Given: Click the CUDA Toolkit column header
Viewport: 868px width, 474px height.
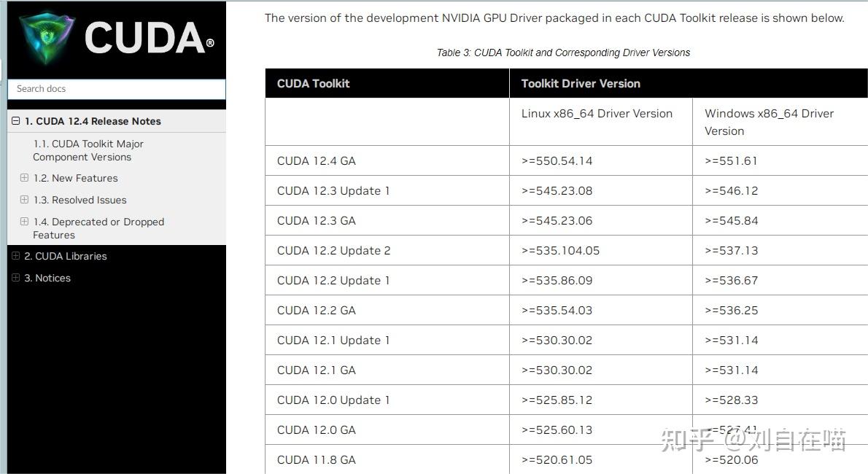Looking at the screenshot, I should tap(313, 83).
